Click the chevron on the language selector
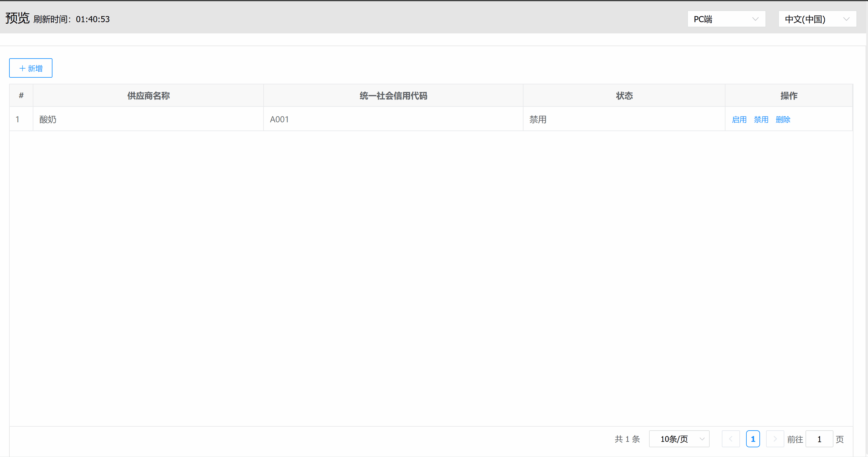 point(847,19)
